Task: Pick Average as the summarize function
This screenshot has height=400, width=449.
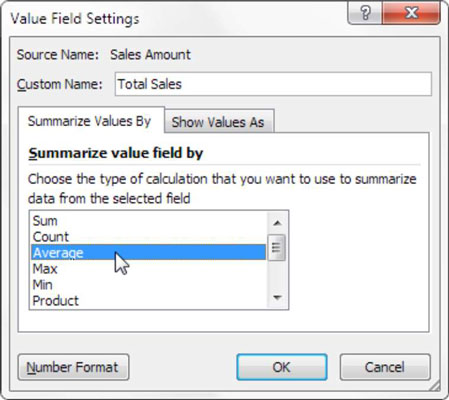Action: click(x=149, y=252)
